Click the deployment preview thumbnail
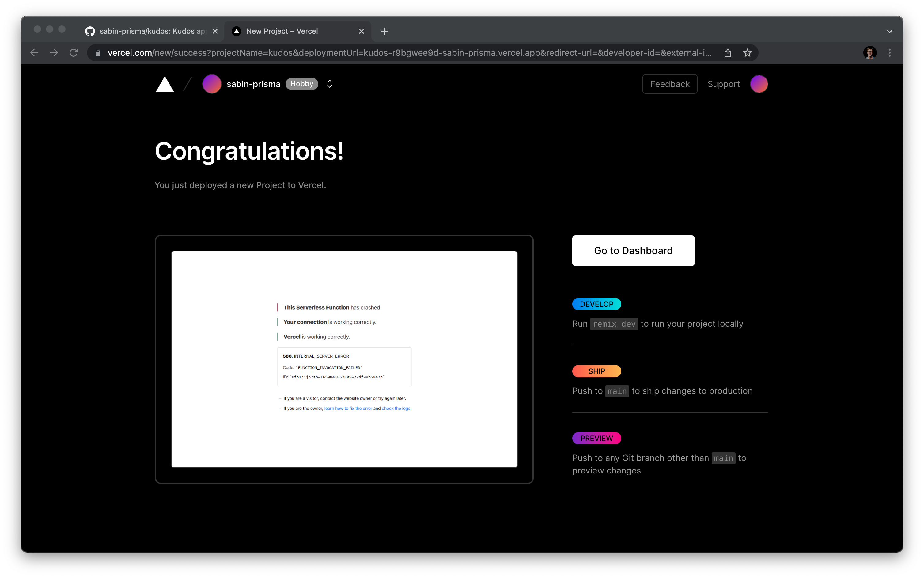The width and height of the screenshot is (924, 578). point(344,359)
